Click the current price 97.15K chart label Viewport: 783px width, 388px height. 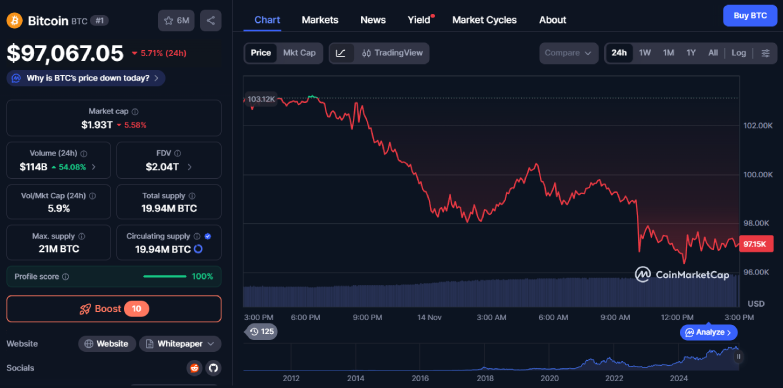coord(756,244)
